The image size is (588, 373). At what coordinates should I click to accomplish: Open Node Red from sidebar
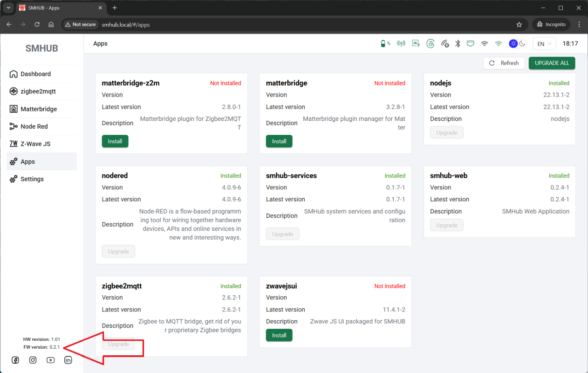pos(34,126)
